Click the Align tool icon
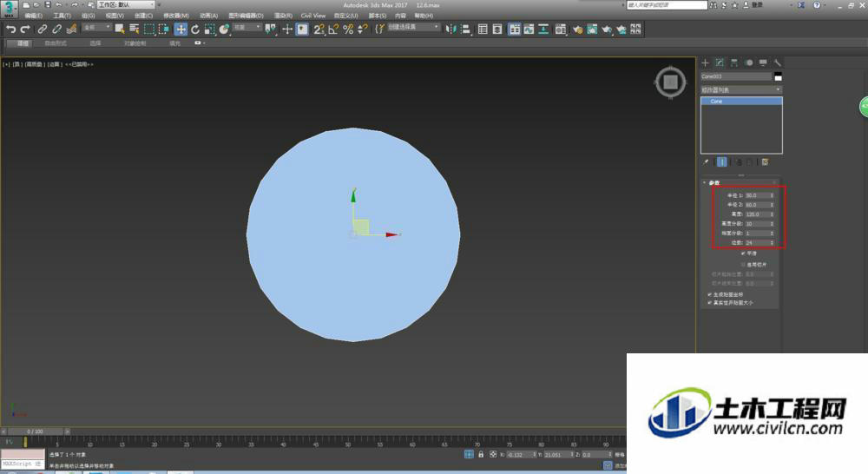 (465, 30)
